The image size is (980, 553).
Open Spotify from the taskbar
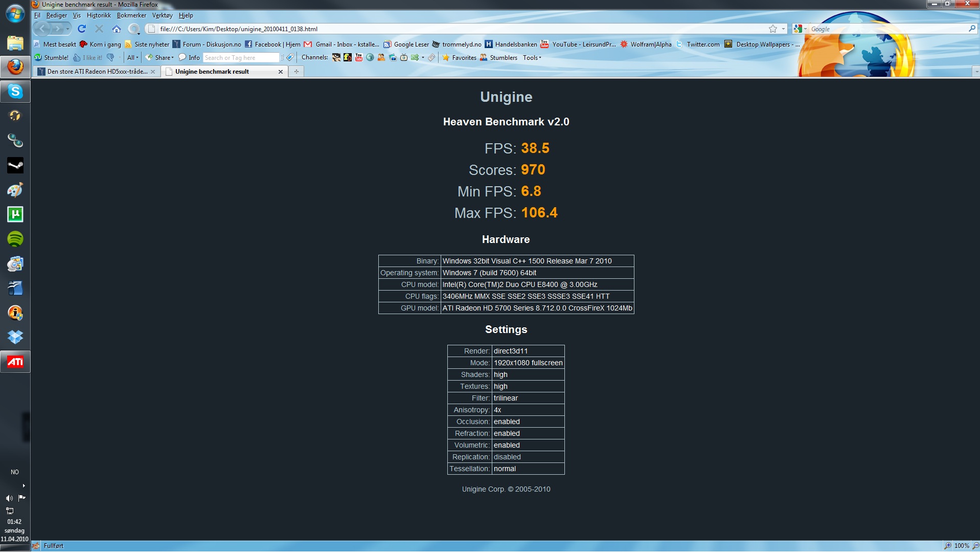coord(15,239)
